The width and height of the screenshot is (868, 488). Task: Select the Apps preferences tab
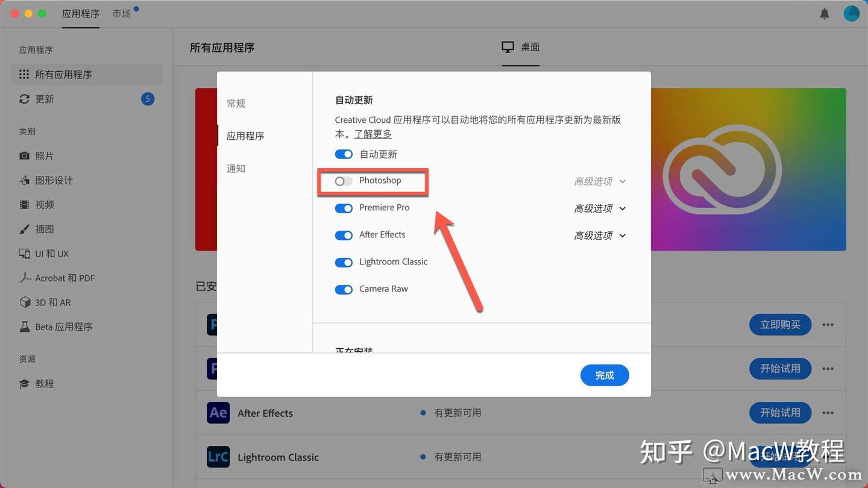pyautogui.click(x=245, y=136)
